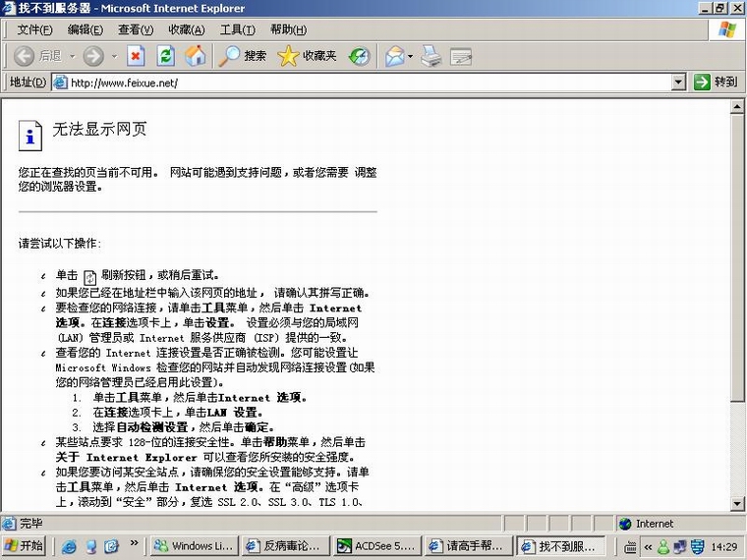Open Favorites (收藏夹) star button

point(308,56)
